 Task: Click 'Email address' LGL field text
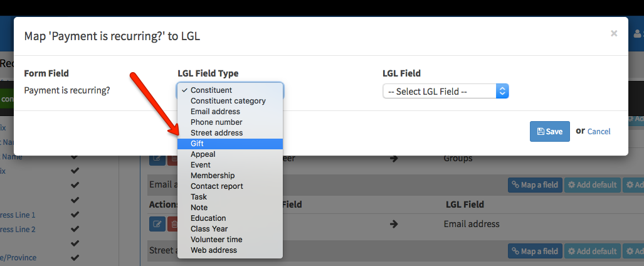[x=472, y=224]
